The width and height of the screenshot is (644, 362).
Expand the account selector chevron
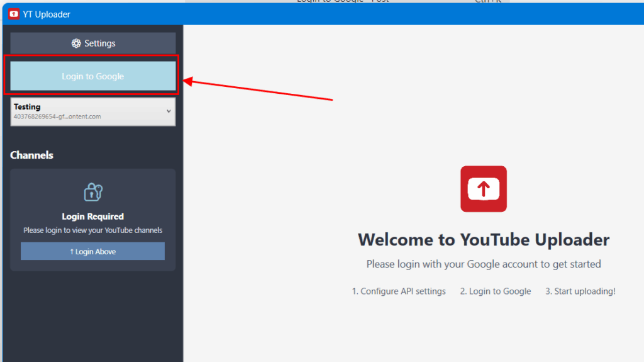click(x=169, y=111)
